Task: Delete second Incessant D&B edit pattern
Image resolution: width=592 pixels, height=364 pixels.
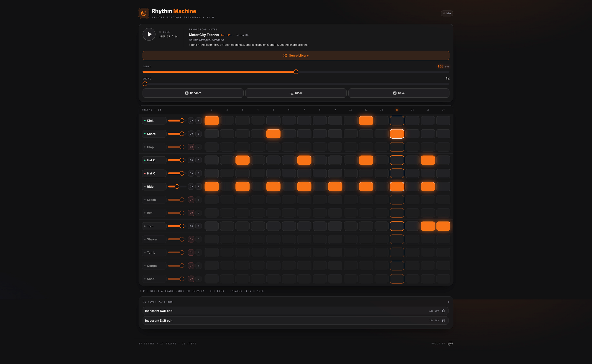Action: (443, 321)
